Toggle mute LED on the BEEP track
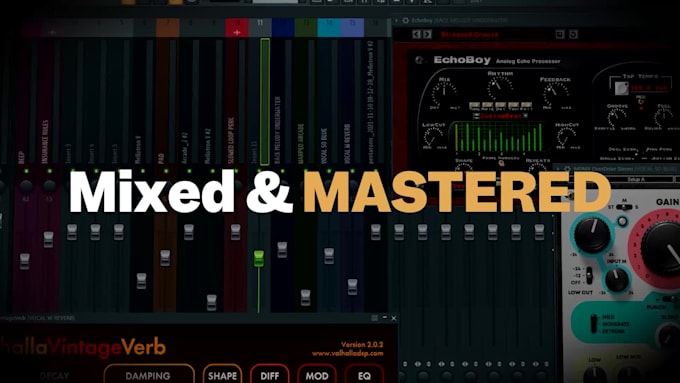The height and width of the screenshot is (383, 680). click(26, 171)
